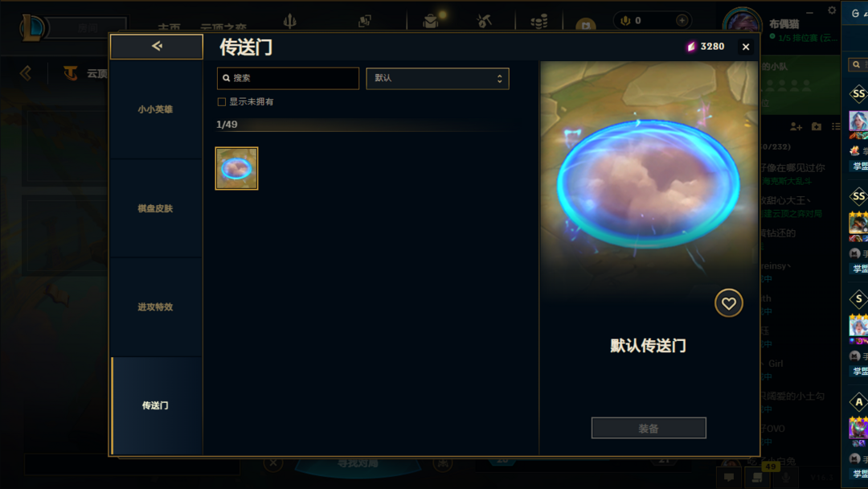This screenshot has width=868, height=489.
Task: Click the up-down arrows on the 默认 dropdown
Action: tap(499, 79)
